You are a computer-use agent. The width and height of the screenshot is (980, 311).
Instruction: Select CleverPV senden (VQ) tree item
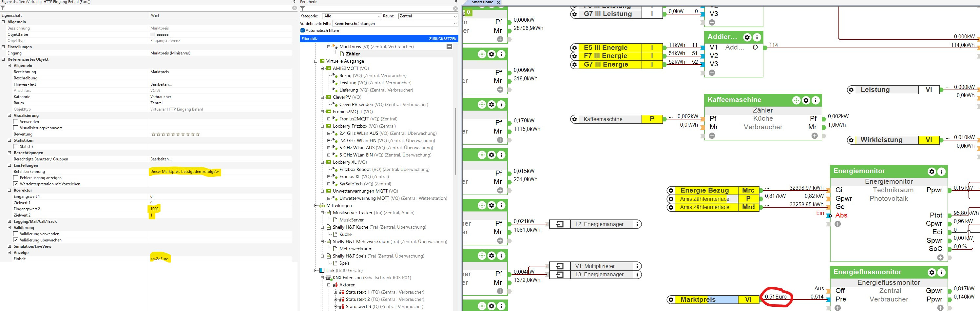point(383,104)
